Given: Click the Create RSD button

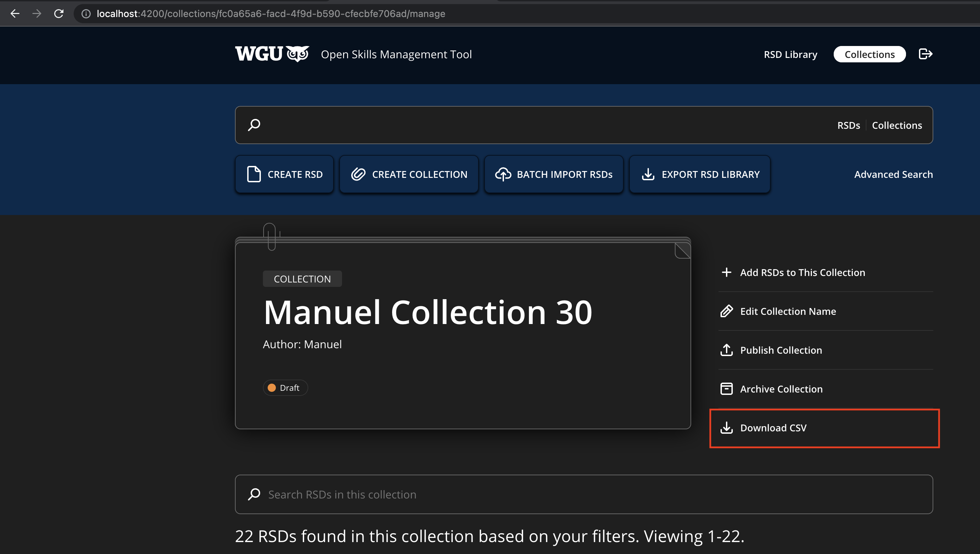Looking at the screenshot, I should (284, 174).
